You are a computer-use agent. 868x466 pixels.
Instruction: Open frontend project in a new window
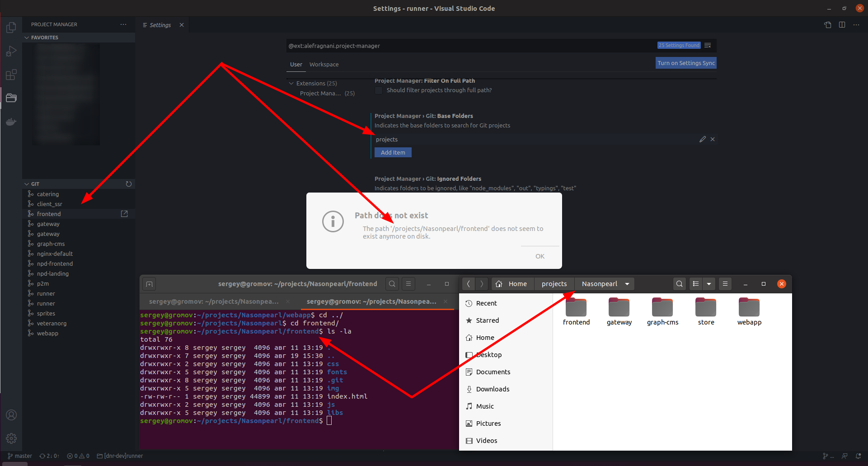click(124, 213)
